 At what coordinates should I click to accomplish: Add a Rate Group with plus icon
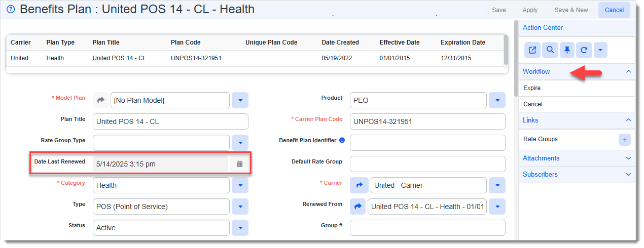click(625, 140)
